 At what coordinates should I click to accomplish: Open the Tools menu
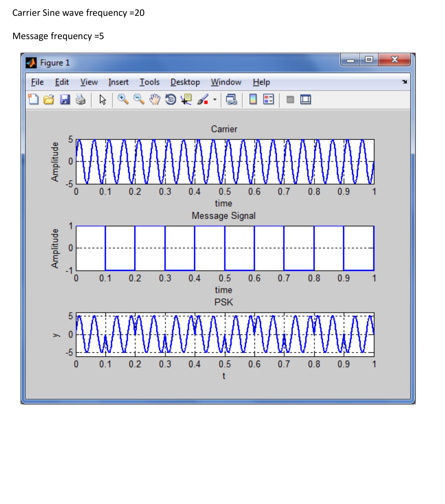(150, 82)
